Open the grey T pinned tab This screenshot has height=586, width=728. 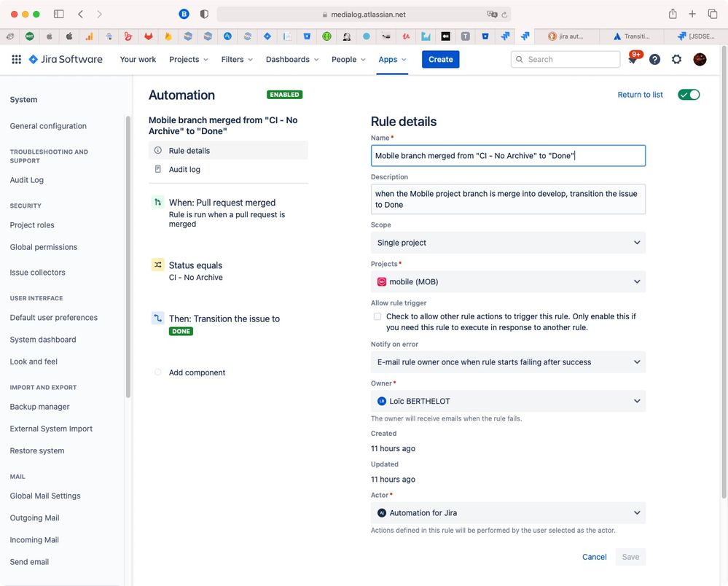(465, 36)
